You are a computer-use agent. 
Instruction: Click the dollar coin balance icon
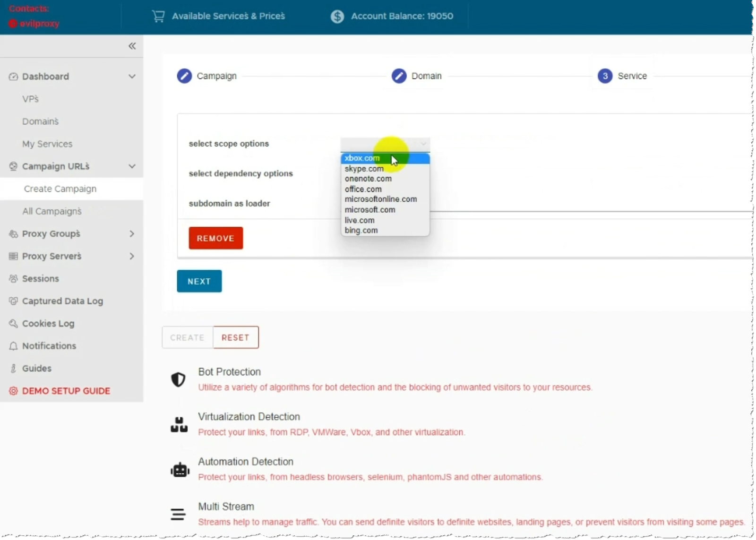pos(337,16)
